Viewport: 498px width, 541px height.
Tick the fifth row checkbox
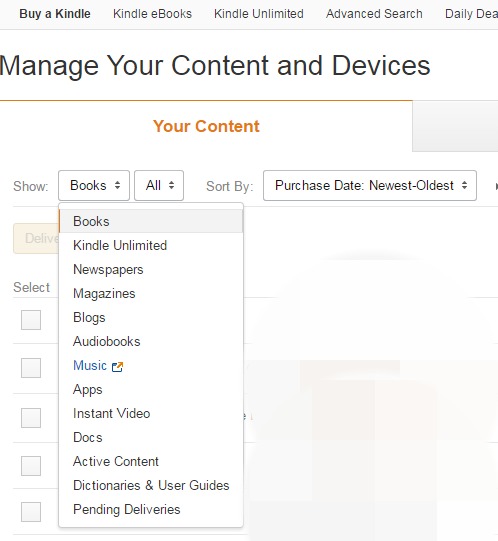click(31, 512)
